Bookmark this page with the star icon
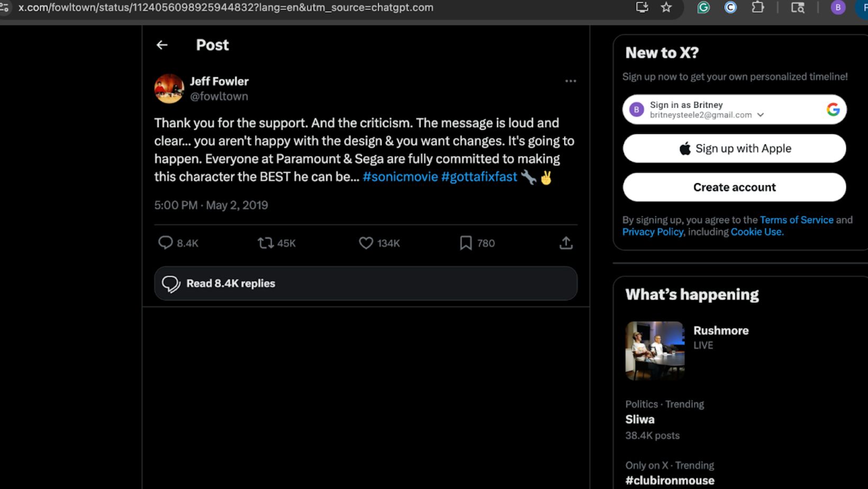 point(666,7)
